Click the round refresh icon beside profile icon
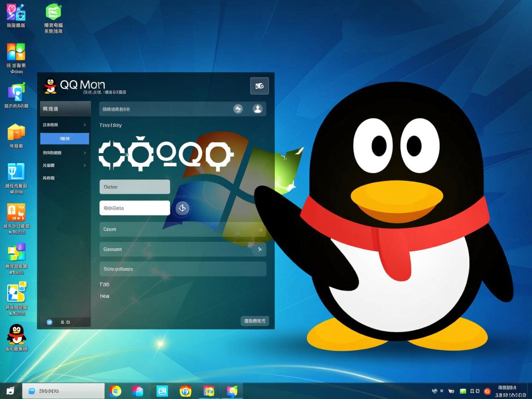Image resolution: width=532 pixels, height=399 pixels. (238, 109)
